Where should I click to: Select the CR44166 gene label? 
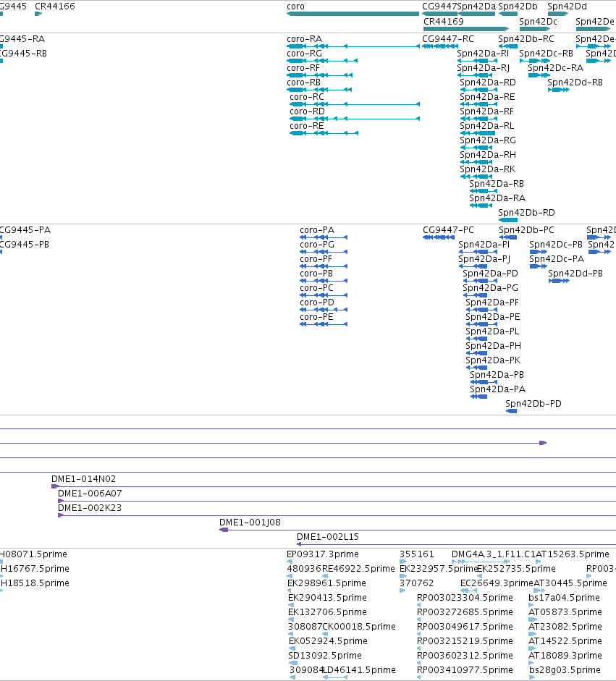[55, 7]
